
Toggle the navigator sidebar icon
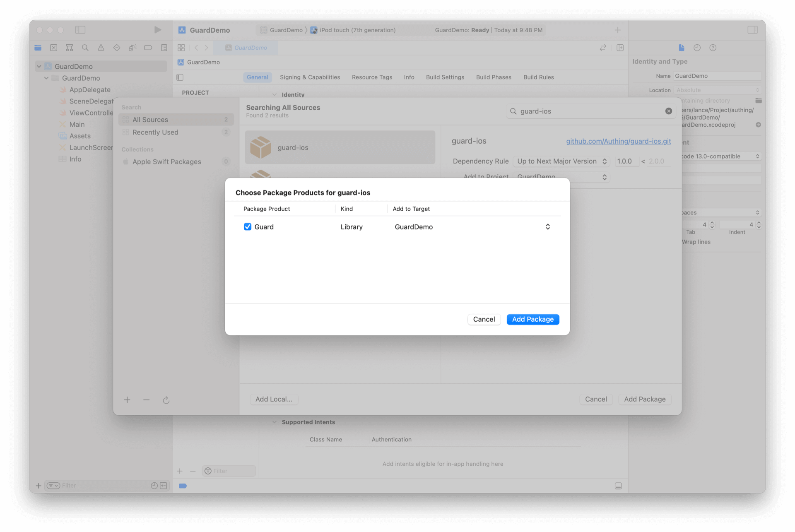tap(80, 30)
